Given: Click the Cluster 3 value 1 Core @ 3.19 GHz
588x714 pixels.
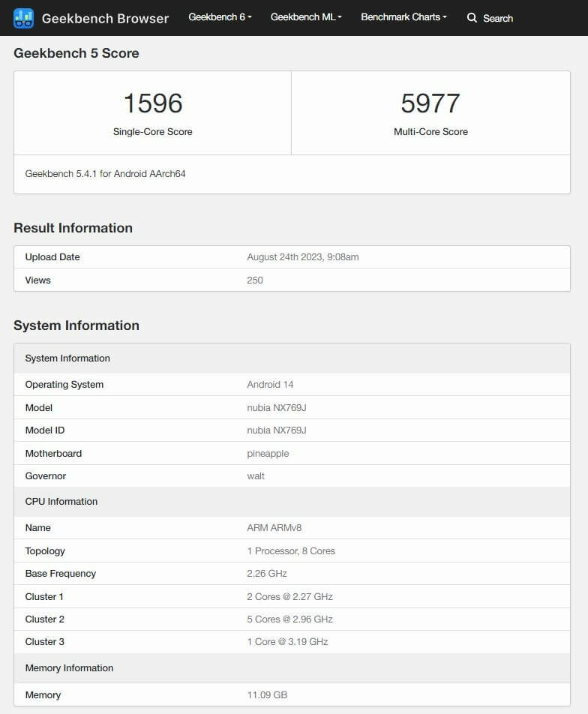Looking at the screenshot, I should (x=287, y=642).
